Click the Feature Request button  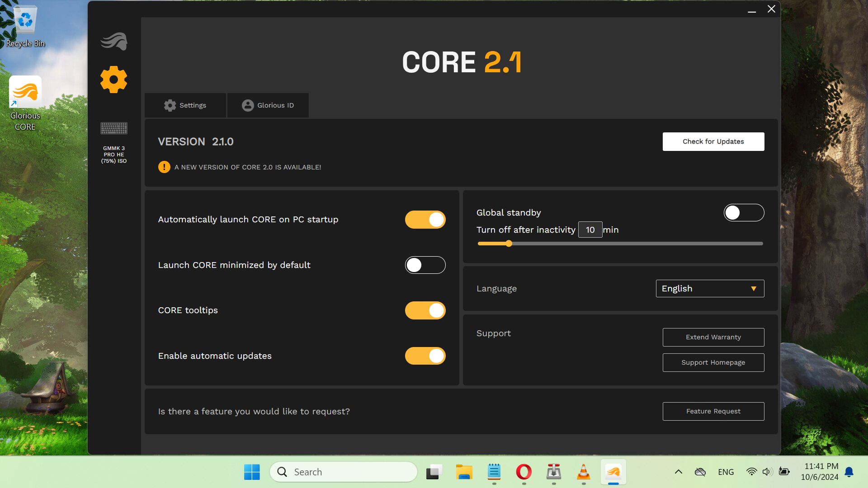click(x=713, y=411)
